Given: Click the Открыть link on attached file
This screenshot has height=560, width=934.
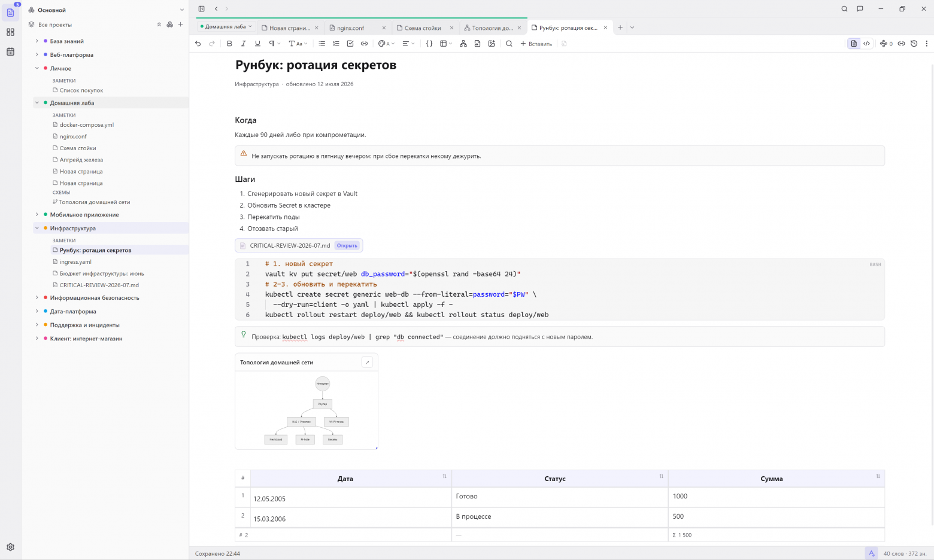Looking at the screenshot, I should coord(347,245).
